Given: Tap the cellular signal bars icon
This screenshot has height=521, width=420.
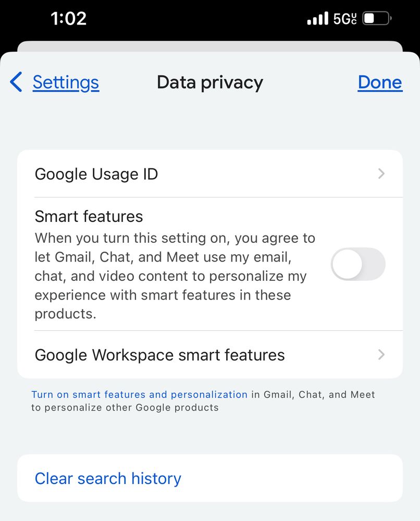Looking at the screenshot, I should 316,18.
